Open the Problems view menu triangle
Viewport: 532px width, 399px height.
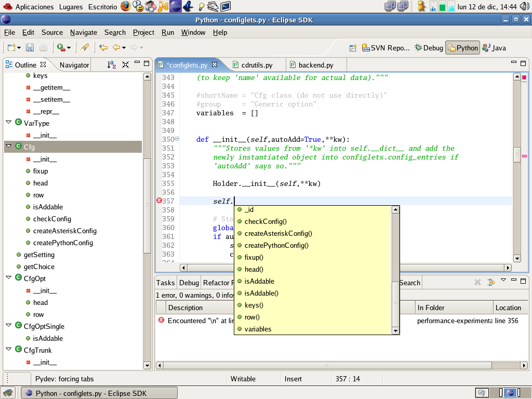click(x=503, y=280)
